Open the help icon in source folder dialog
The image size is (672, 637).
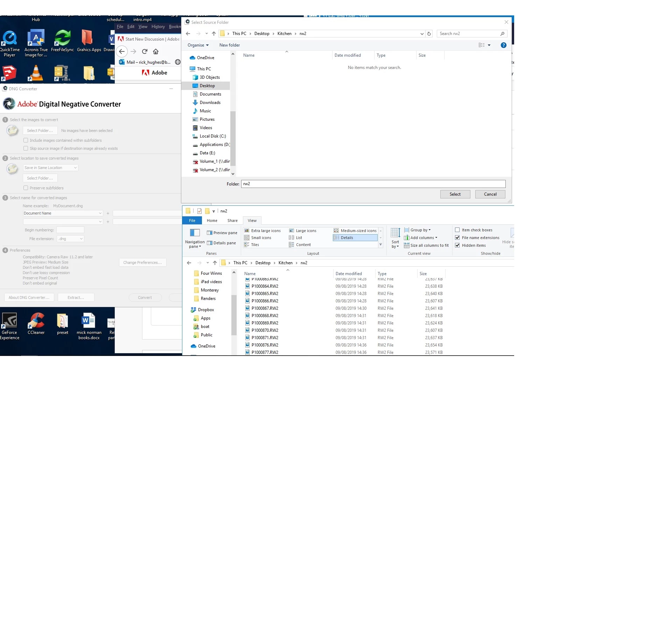pos(503,45)
